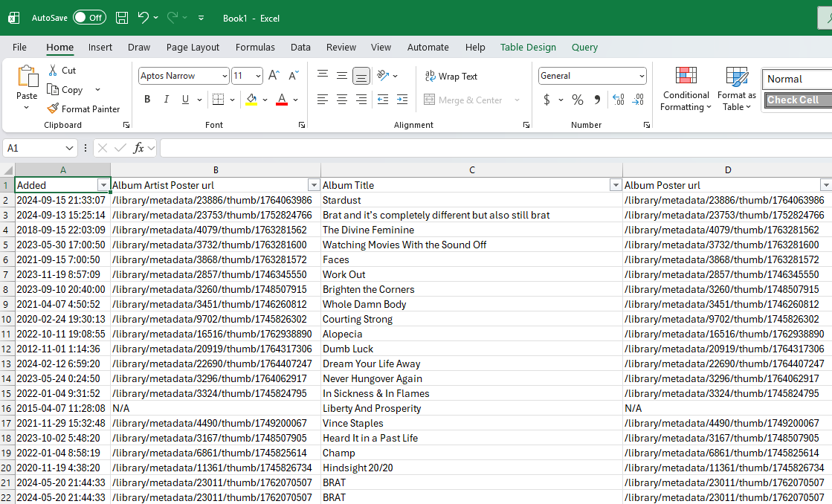Increase decimal places
The height and width of the screenshot is (504, 832).
pos(619,99)
